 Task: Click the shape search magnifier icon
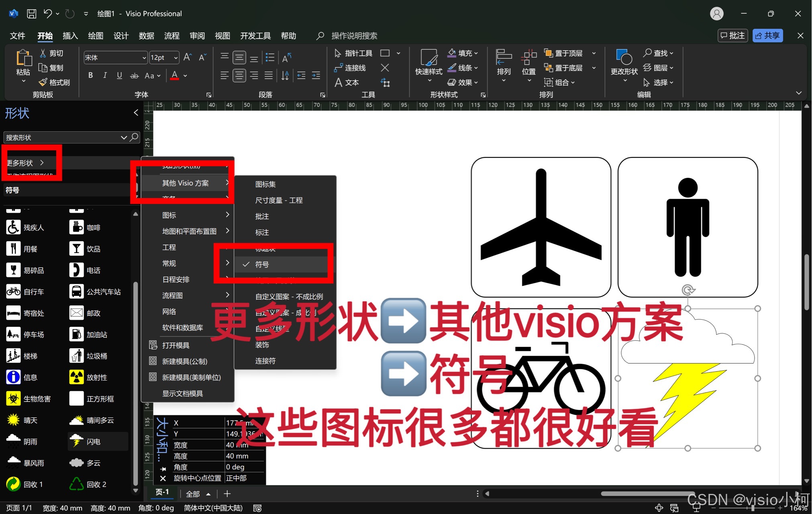134,137
